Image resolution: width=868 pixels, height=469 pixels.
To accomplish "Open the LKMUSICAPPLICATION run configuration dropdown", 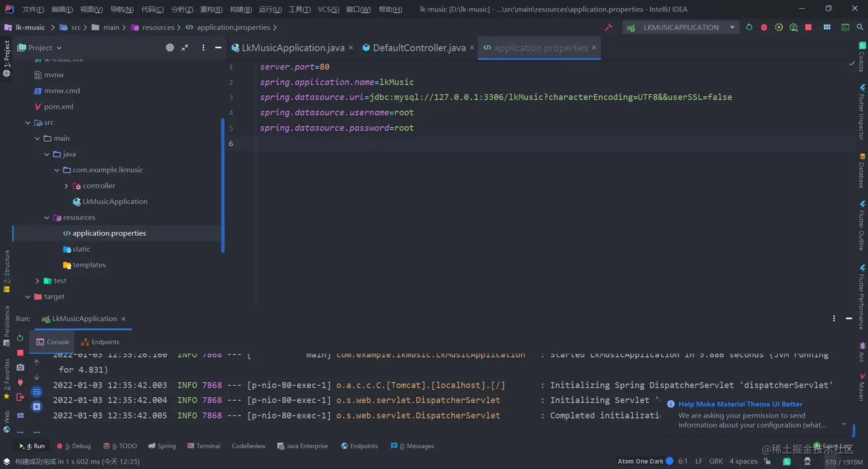I will tap(681, 27).
